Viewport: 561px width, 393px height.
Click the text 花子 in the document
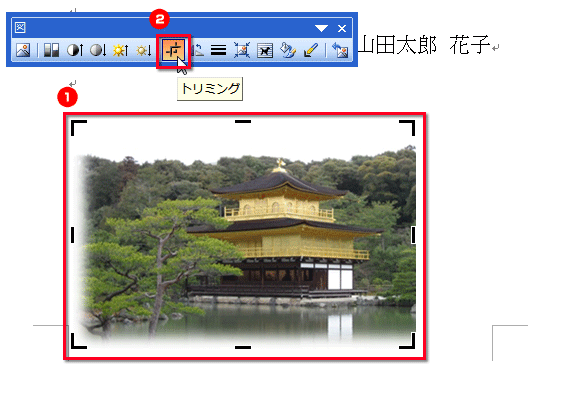(x=470, y=45)
